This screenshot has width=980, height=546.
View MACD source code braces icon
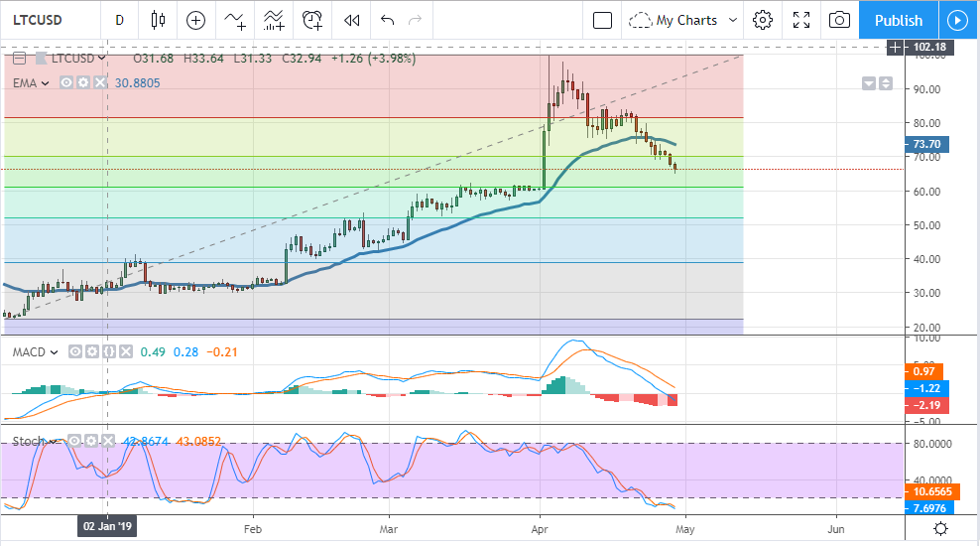pos(109,351)
